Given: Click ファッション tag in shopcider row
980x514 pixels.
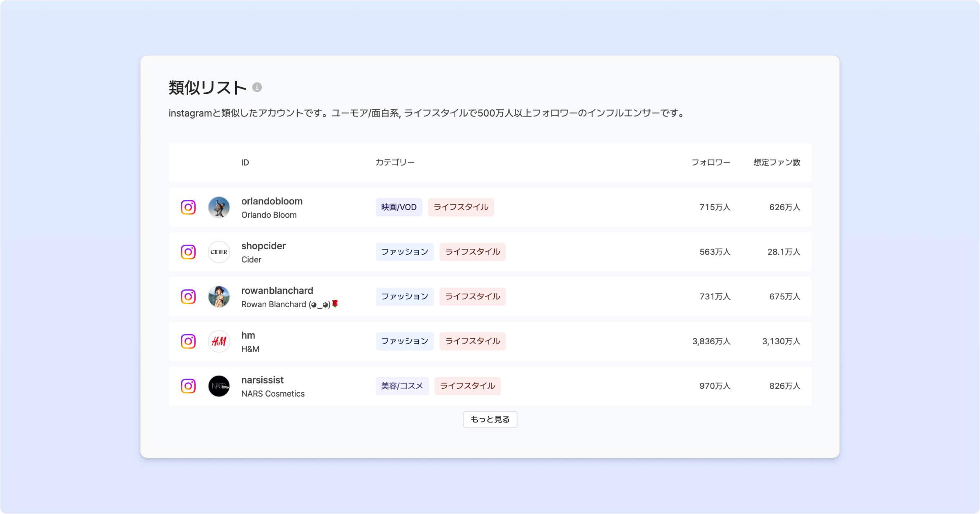Looking at the screenshot, I should (x=404, y=252).
